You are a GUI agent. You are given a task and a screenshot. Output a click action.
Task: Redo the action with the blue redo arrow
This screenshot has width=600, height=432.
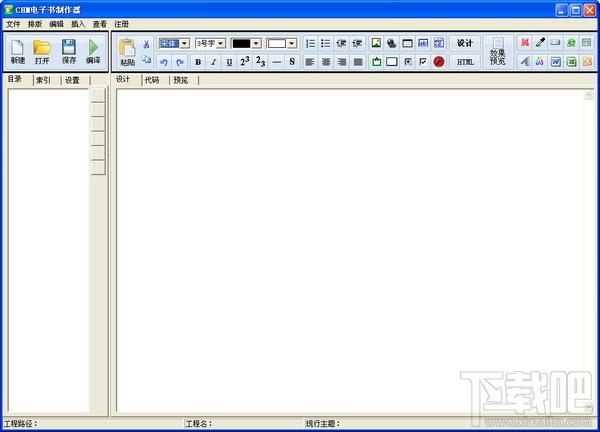click(x=179, y=62)
